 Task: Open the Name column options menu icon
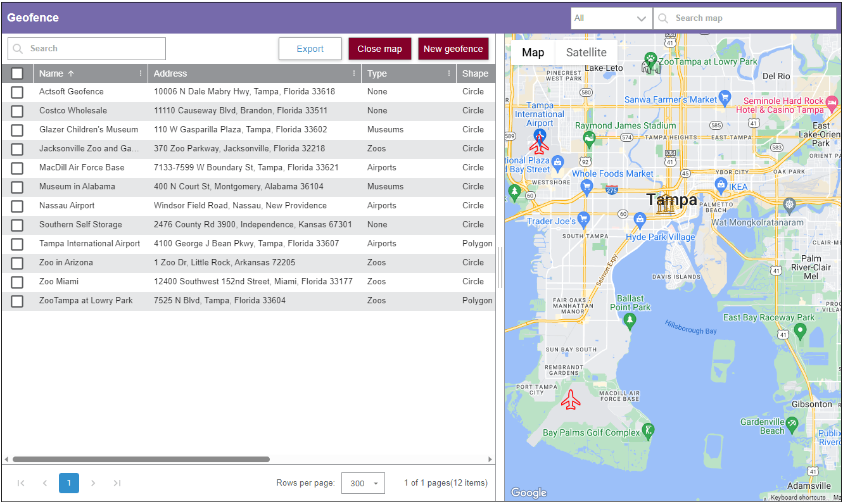(141, 73)
